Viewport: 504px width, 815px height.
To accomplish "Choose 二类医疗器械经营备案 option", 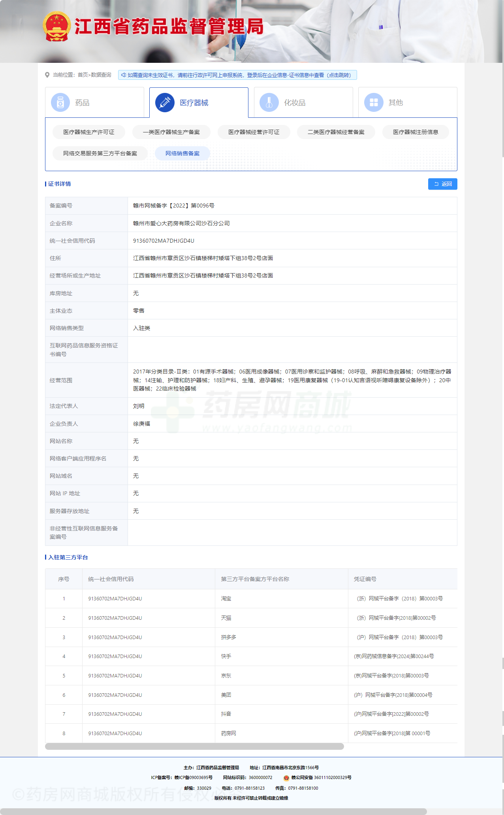I will [x=336, y=132].
